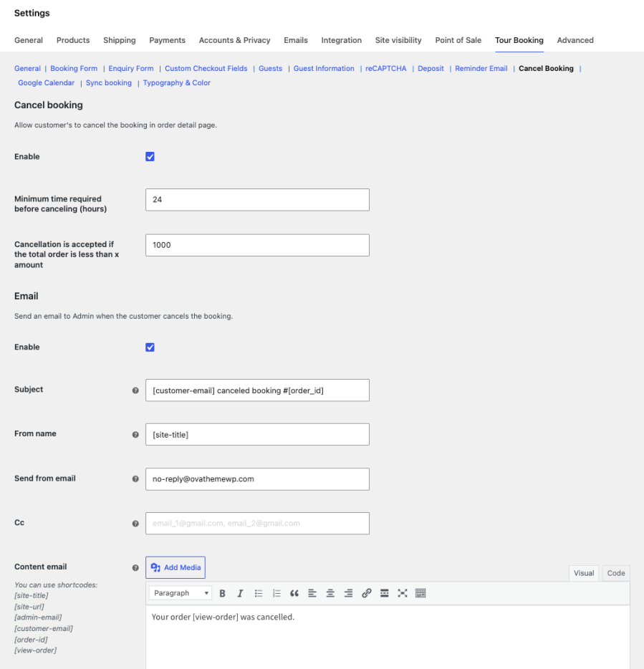The image size is (644, 669).
Task: Open the Integration tab
Action: 342,40
